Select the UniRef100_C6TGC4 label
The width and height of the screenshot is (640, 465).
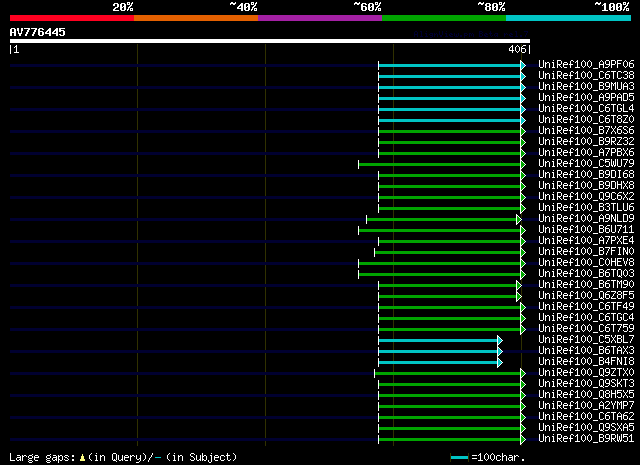(586, 318)
